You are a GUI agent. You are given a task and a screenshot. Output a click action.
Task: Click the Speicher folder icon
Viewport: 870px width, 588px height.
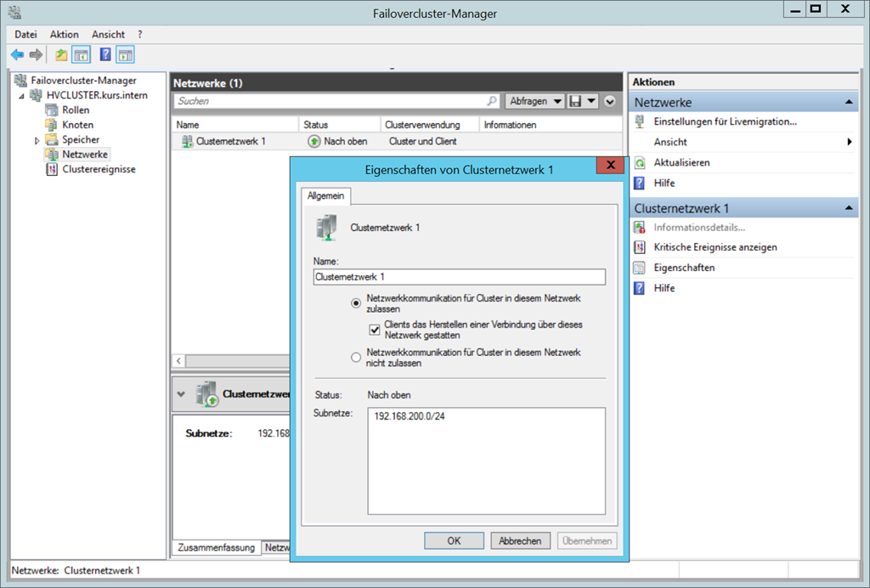tap(52, 139)
